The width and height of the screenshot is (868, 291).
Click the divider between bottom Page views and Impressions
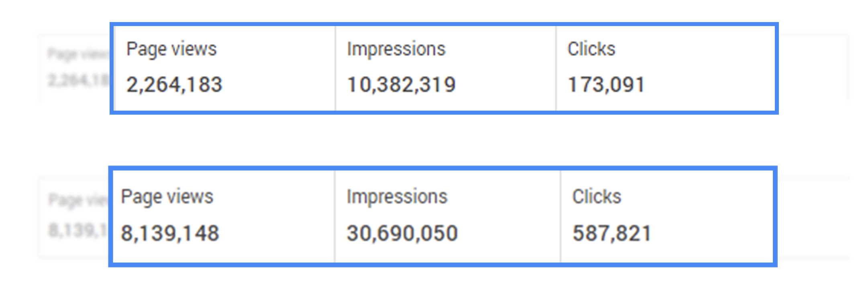(x=334, y=216)
